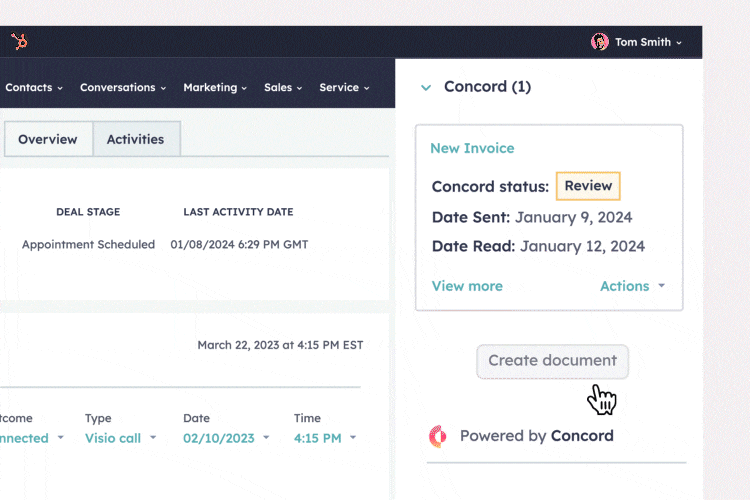The height and width of the screenshot is (500, 750).
Task: Click the 'Date Read: January 12, 2024' line
Action: [538, 246]
